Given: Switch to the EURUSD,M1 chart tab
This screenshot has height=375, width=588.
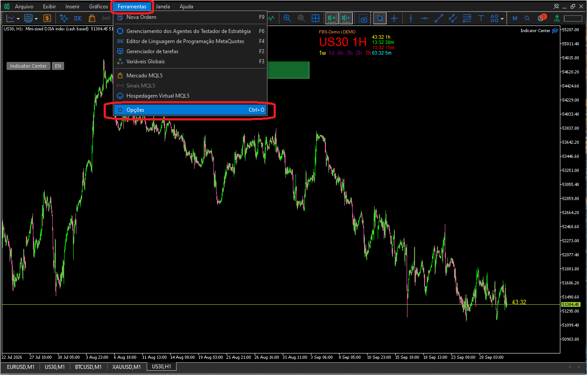Looking at the screenshot, I should pyautogui.click(x=21, y=367).
